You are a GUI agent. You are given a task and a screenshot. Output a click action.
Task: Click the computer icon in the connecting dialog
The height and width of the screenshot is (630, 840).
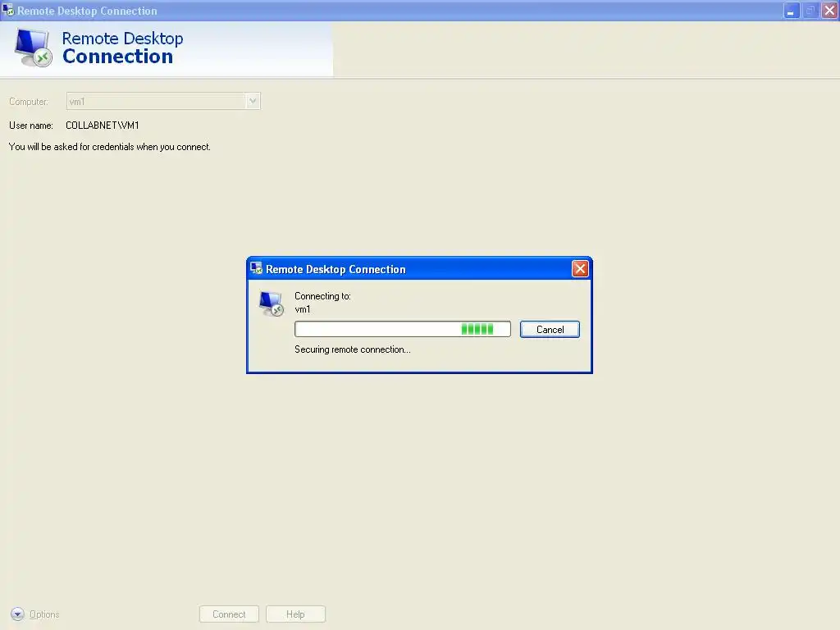272,304
